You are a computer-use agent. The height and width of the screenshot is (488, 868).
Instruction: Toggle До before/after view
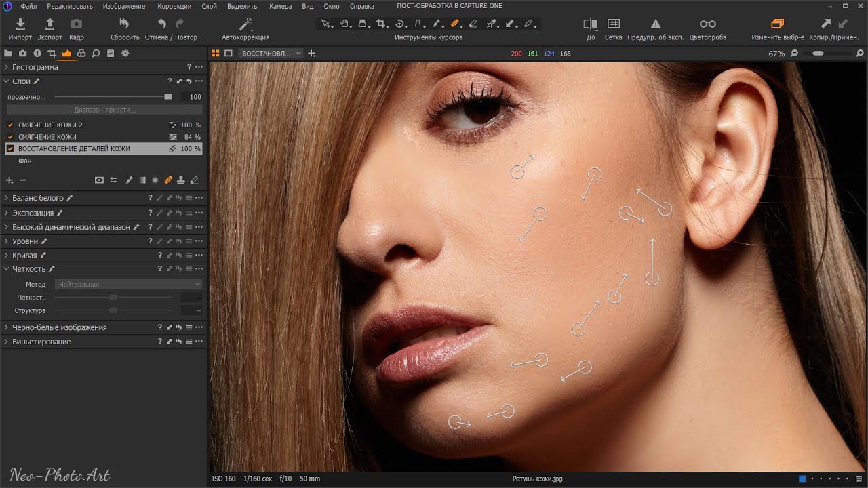[x=590, y=24]
